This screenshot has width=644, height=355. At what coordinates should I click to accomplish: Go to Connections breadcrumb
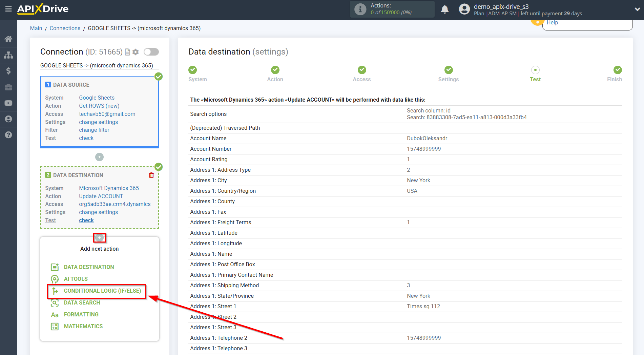pos(65,28)
